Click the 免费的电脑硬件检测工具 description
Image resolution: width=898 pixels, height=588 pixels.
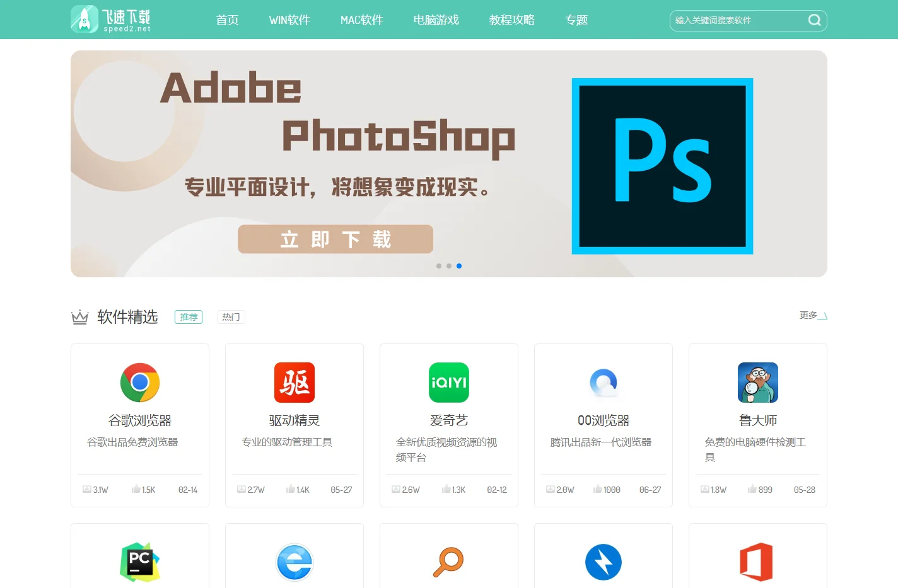pyautogui.click(x=755, y=450)
